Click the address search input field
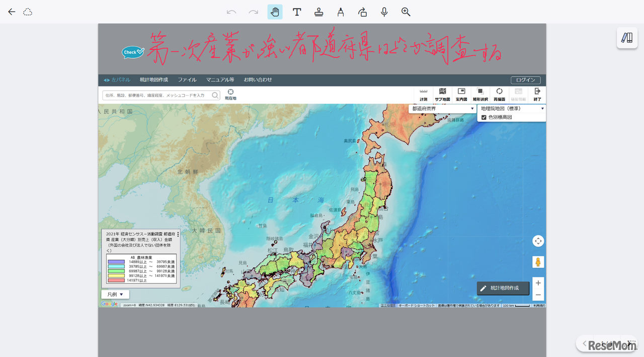The image size is (644, 357). click(x=156, y=95)
